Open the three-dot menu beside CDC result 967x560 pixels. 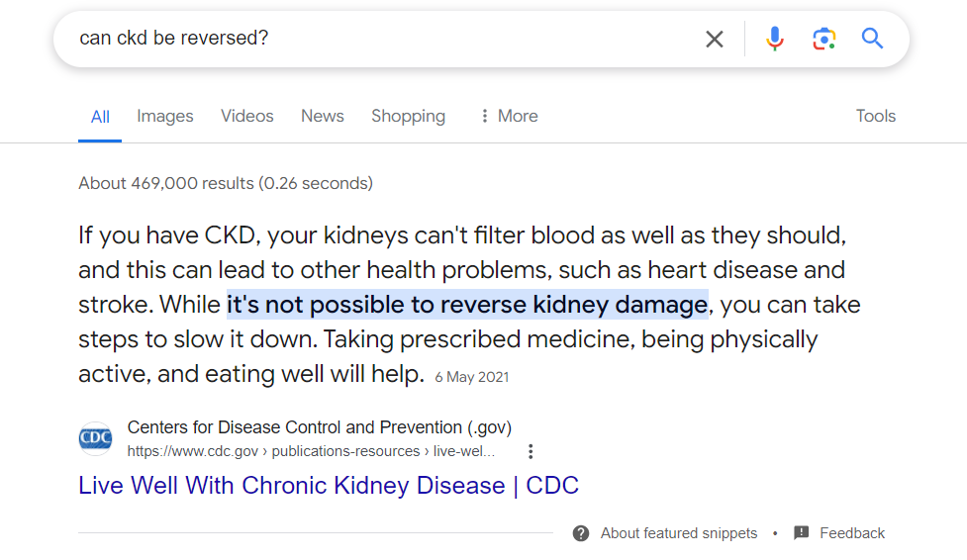531,452
